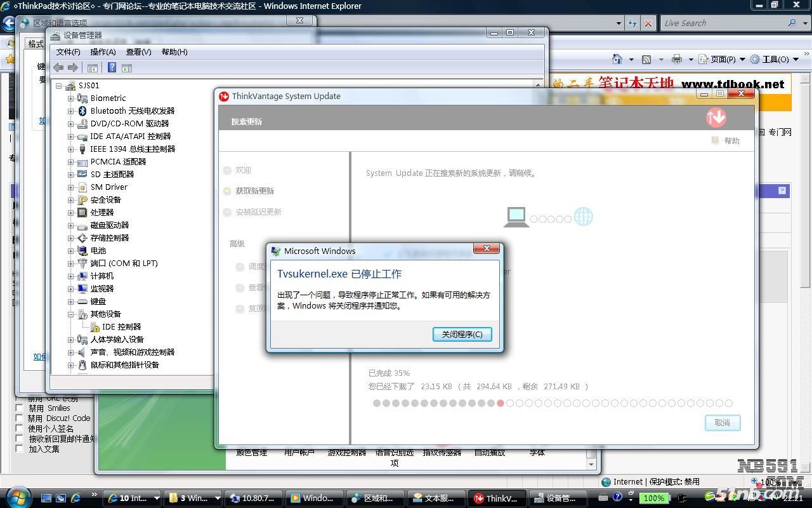This screenshot has width=812, height=508.
Task: Open the 操作(A) menu in Device Manager
Action: (103, 52)
